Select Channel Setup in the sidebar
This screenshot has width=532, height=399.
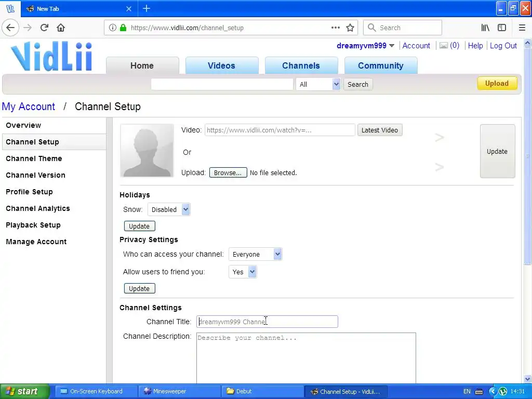point(54,142)
